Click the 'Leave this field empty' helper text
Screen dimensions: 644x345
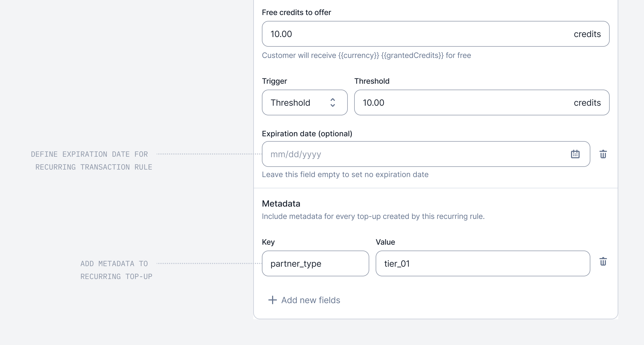click(x=345, y=174)
